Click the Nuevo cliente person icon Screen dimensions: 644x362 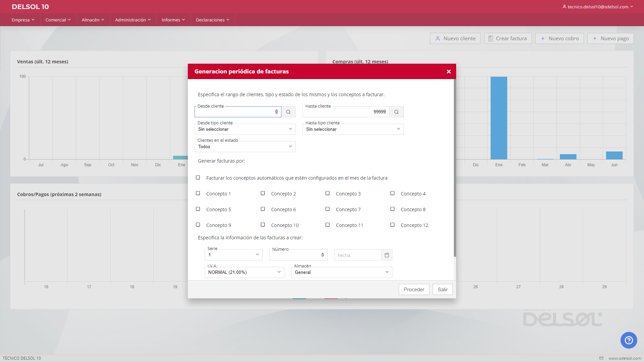pos(438,39)
